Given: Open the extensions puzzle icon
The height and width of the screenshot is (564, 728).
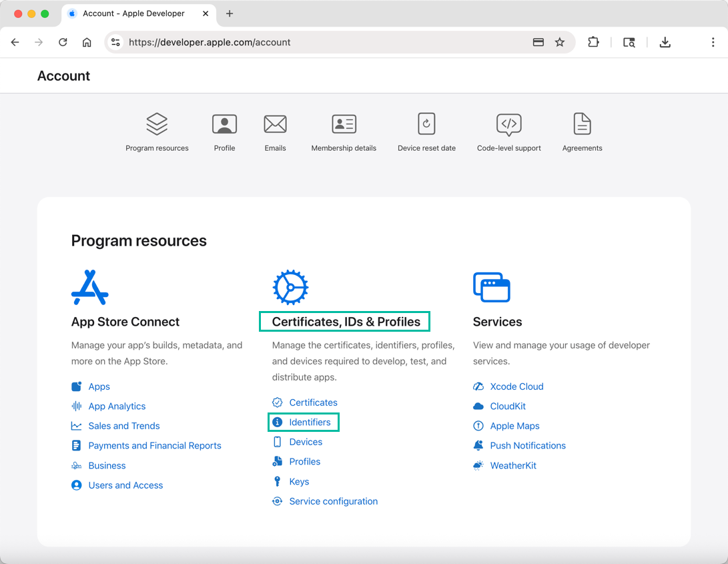Looking at the screenshot, I should point(593,42).
